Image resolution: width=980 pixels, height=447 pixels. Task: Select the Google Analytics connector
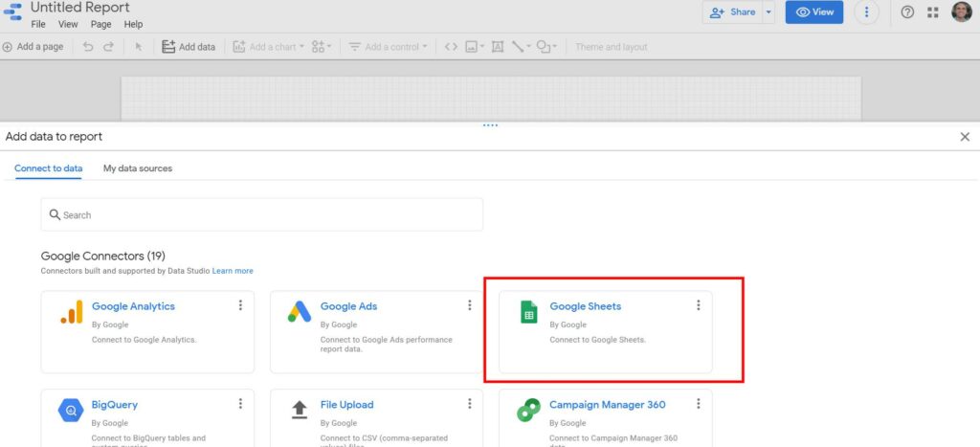[147, 332]
